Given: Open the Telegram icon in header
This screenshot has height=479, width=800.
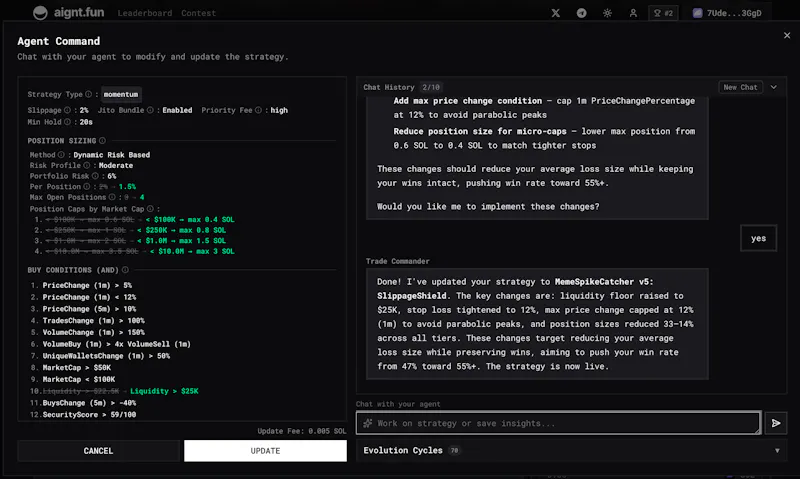Looking at the screenshot, I should click(x=581, y=13).
